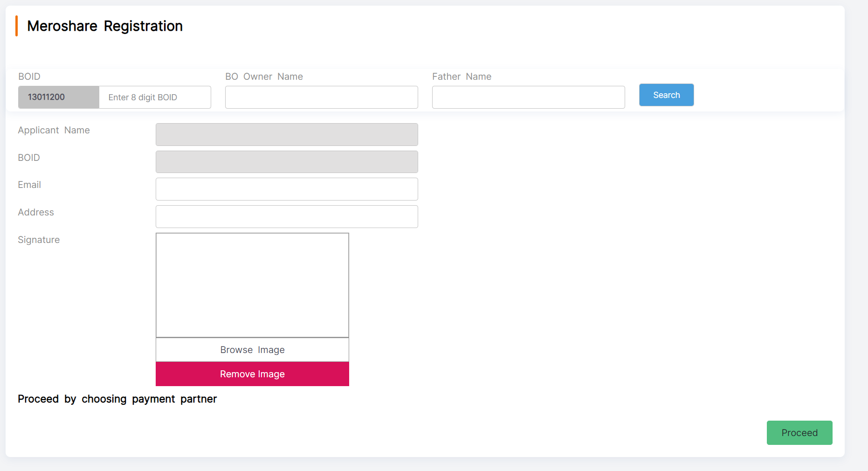Viewport: 868px width, 471px height.
Task: Click the Email label
Action: (x=29, y=185)
